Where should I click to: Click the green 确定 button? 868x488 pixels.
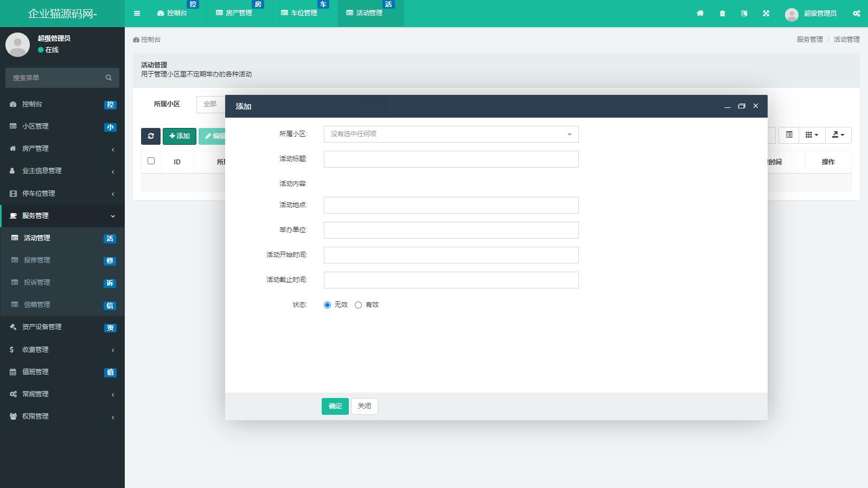(x=335, y=406)
